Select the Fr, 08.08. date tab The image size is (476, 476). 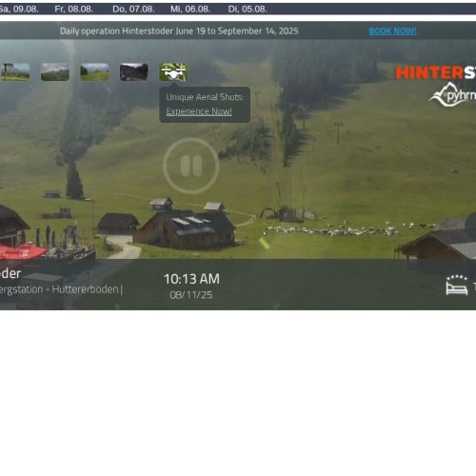(74, 9)
